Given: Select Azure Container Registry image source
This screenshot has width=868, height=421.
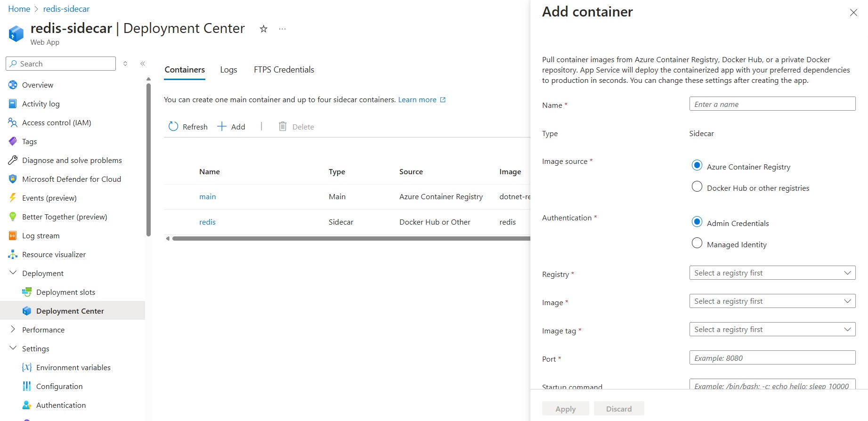Looking at the screenshot, I should tap(697, 165).
